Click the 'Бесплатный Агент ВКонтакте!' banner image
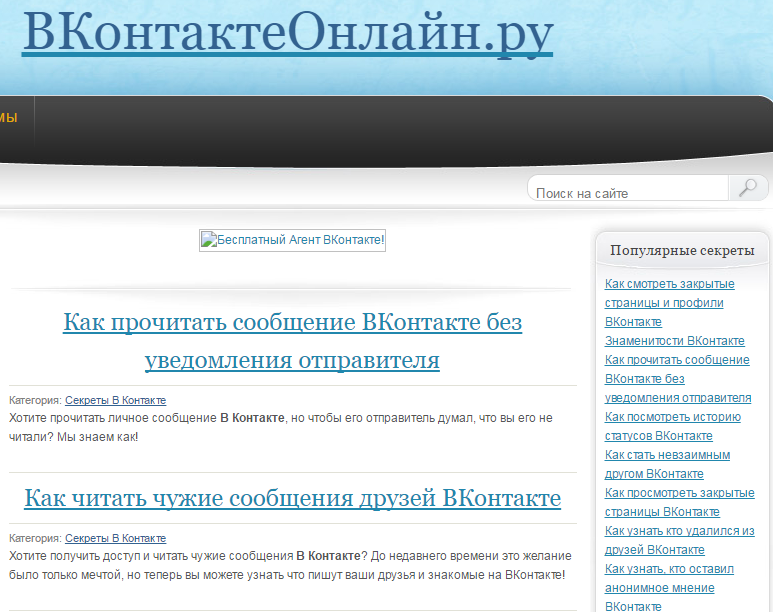 [x=292, y=240]
